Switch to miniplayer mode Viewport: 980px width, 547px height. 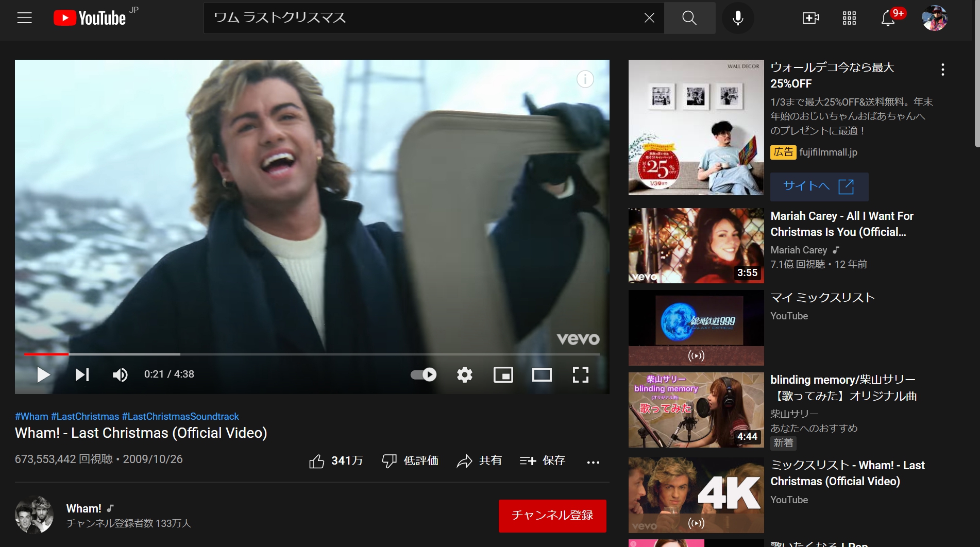[x=503, y=374]
